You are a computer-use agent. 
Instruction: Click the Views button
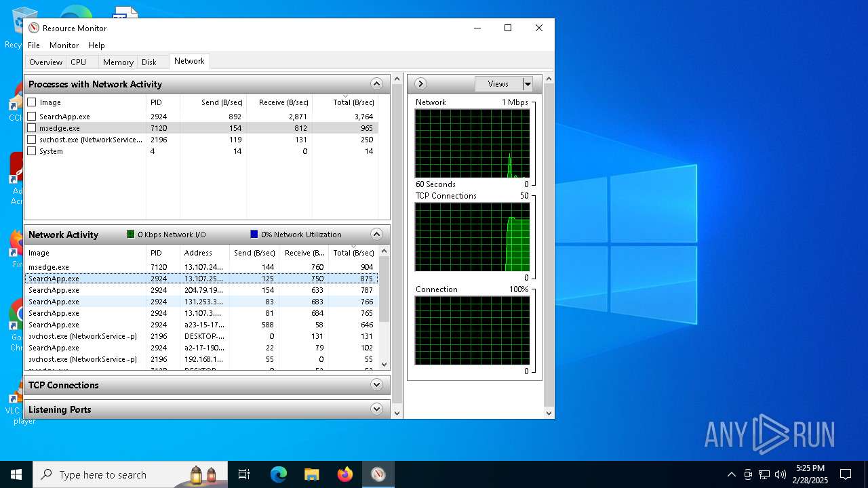(498, 84)
